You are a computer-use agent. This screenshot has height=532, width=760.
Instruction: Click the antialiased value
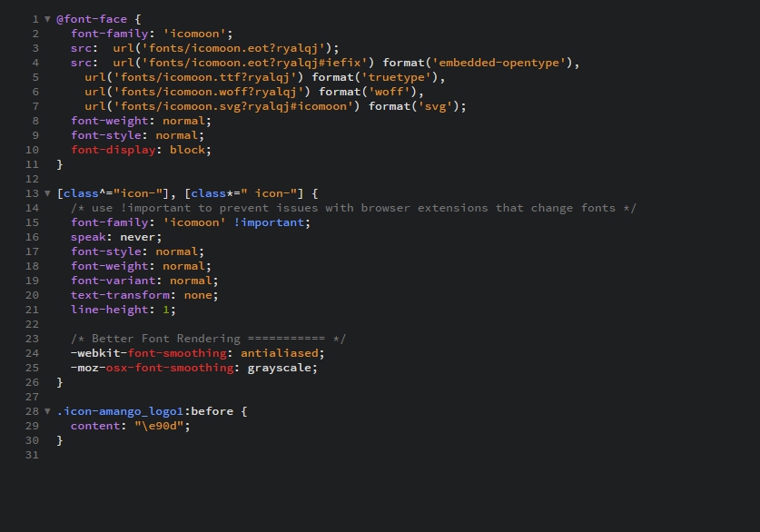pos(279,353)
